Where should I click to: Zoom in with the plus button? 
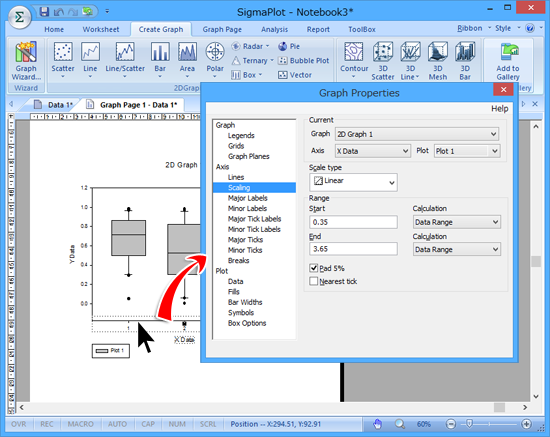pyautogui.click(x=526, y=424)
